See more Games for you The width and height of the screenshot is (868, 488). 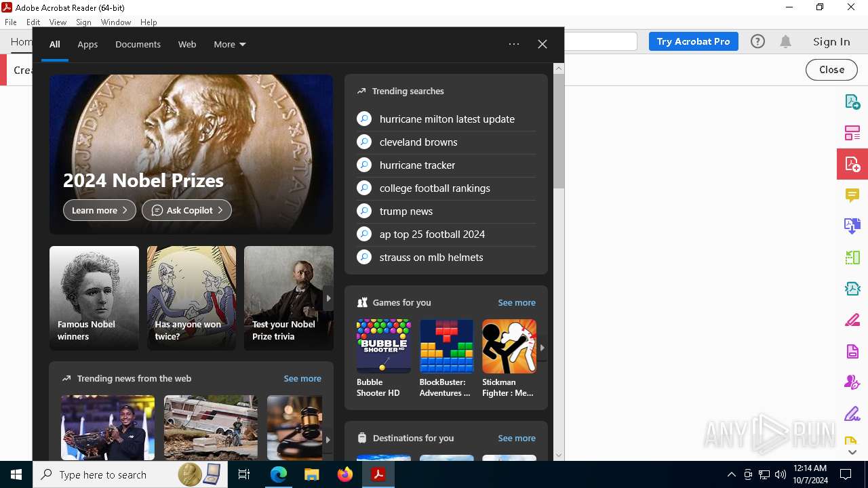[x=517, y=302]
